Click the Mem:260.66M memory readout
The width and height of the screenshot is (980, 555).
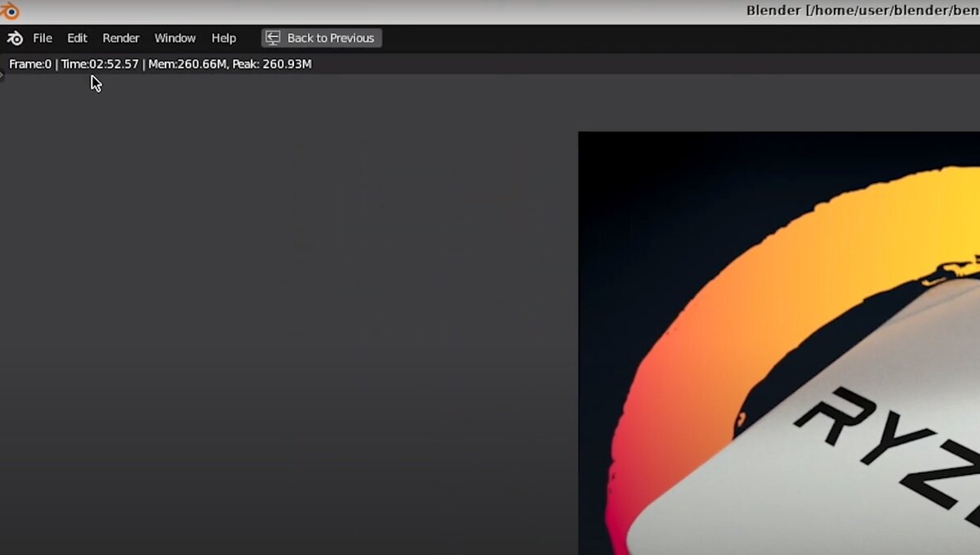point(187,64)
